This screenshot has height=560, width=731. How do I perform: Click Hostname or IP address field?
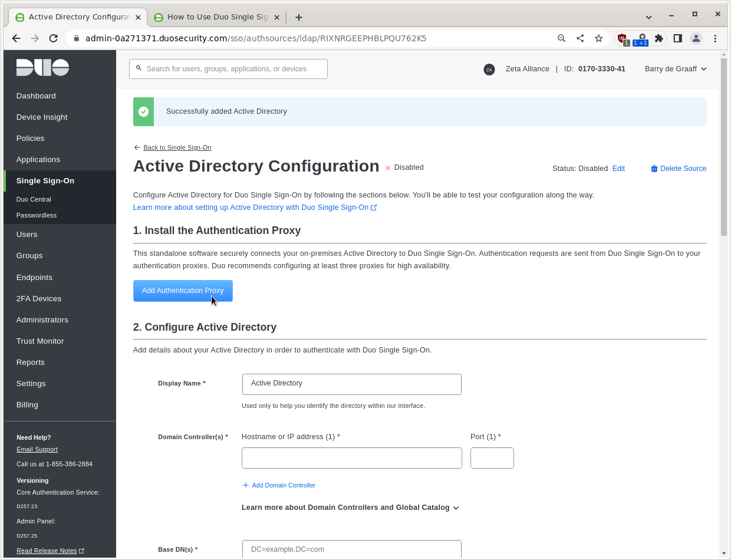pyautogui.click(x=351, y=458)
